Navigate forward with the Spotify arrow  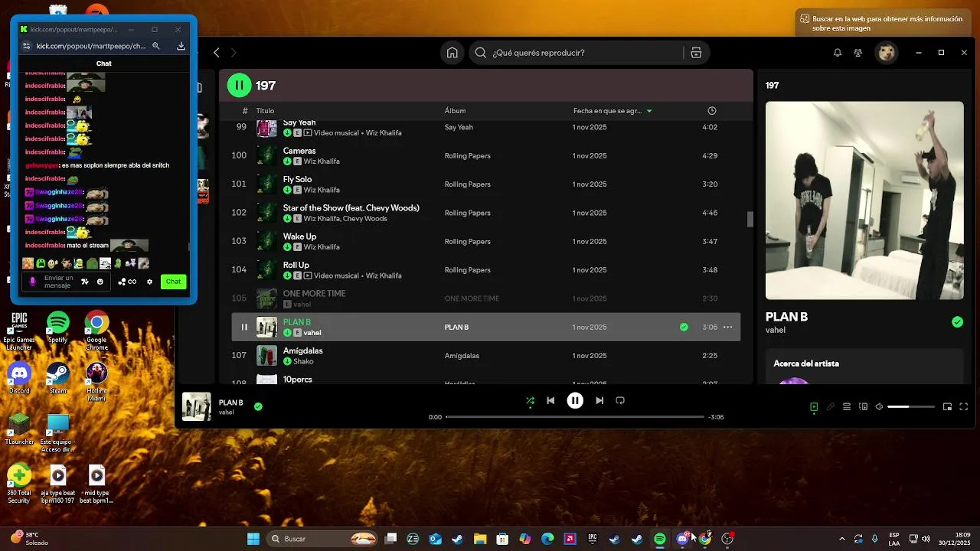point(234,53)
